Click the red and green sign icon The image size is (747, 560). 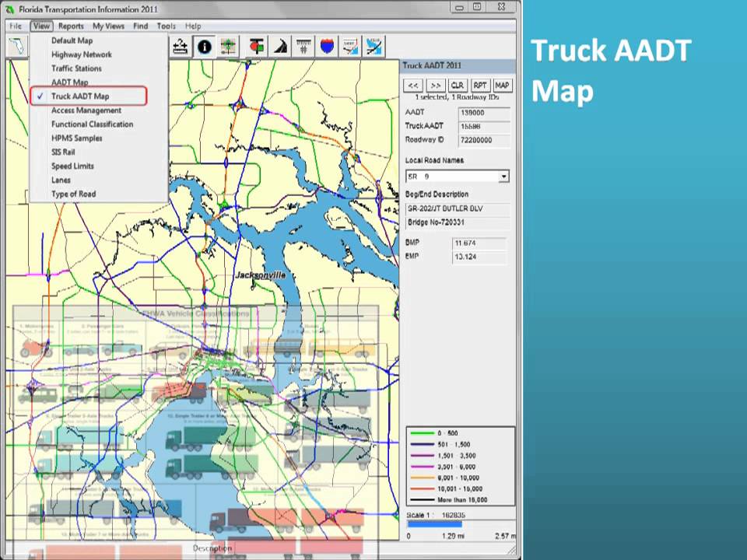(257, 47)
